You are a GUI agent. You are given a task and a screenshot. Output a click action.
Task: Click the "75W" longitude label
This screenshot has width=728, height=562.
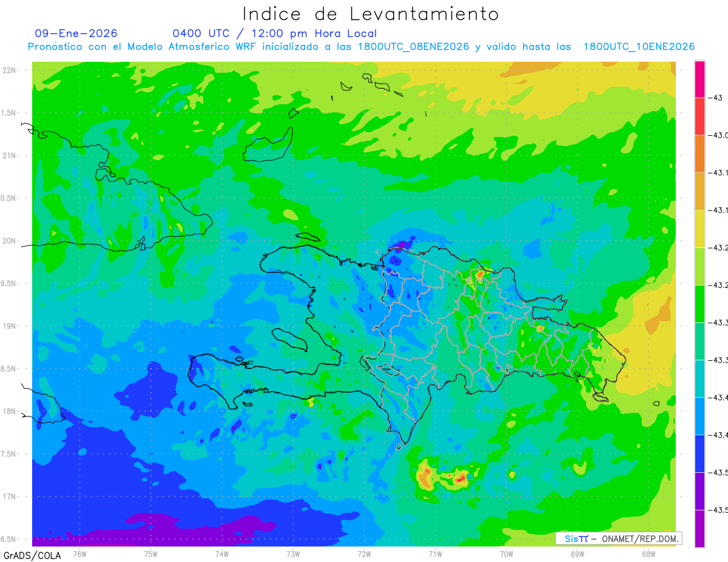(151, 554)
